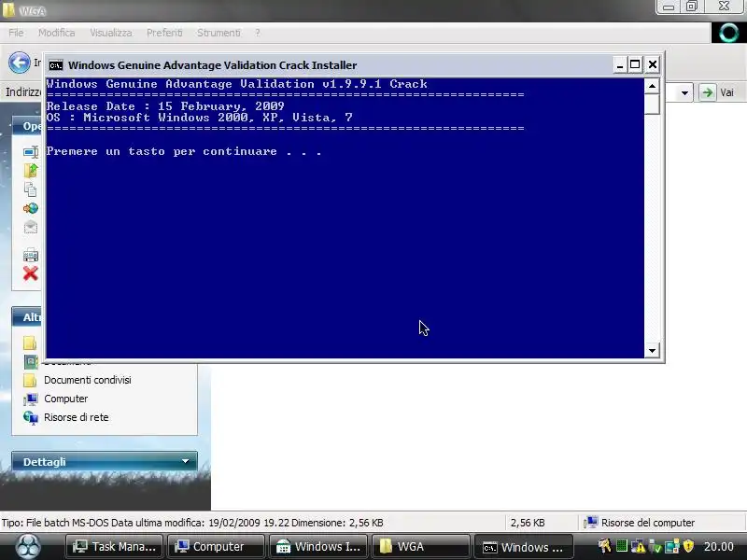Click the Start orb on the taskbar
747x560 pixels.
tap(28, 546)
